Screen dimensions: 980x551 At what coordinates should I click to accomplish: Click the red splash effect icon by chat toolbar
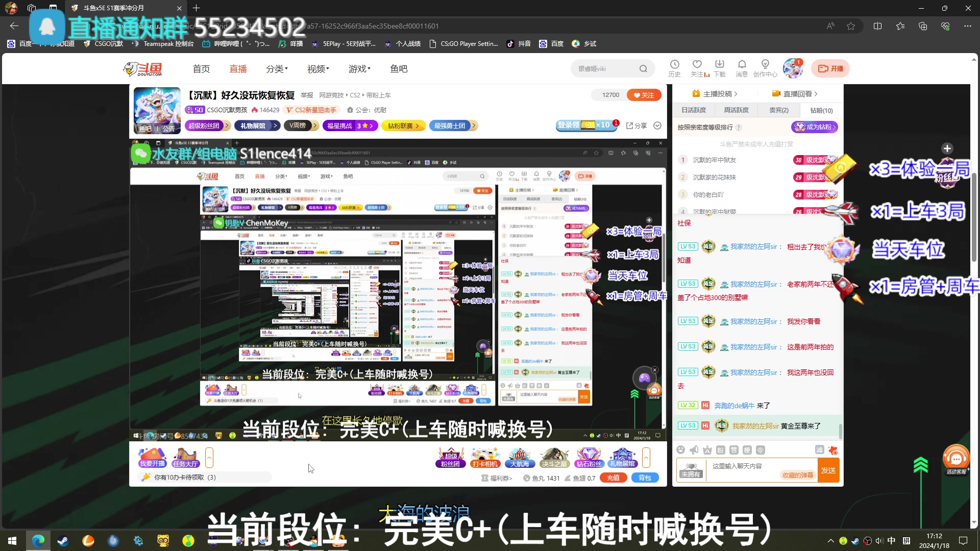coord(833,450)
